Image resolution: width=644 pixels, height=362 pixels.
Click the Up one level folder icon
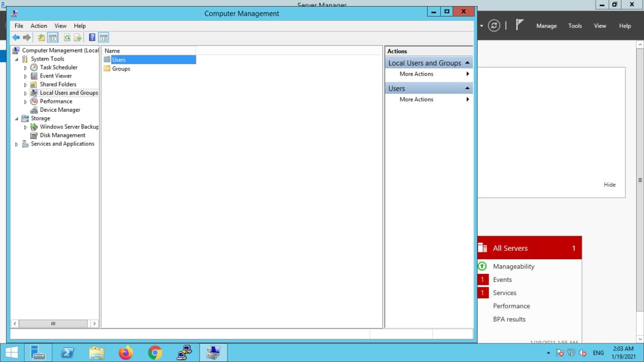click(41, 38)
